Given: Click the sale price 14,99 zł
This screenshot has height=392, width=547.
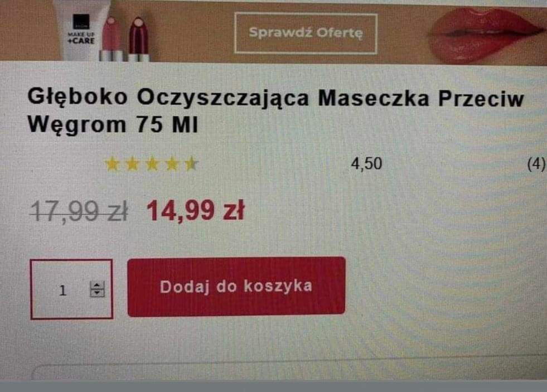Looking at the screenshot, I should point(196,211).
